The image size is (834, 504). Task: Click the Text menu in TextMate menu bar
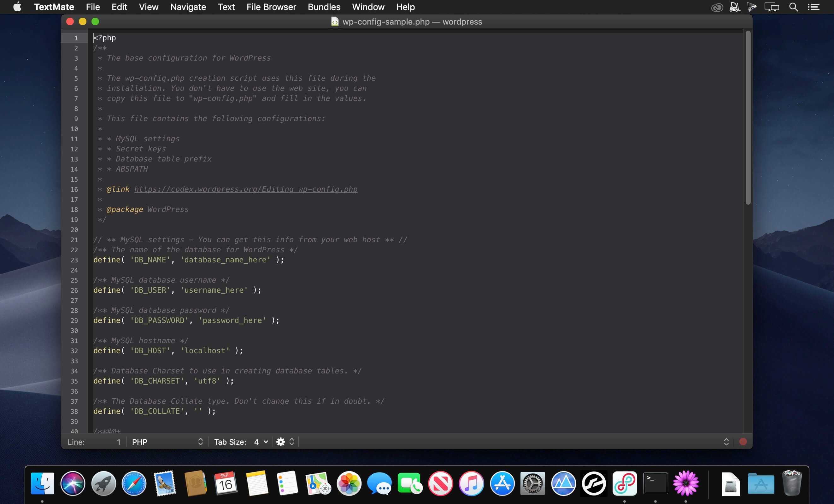226,7
